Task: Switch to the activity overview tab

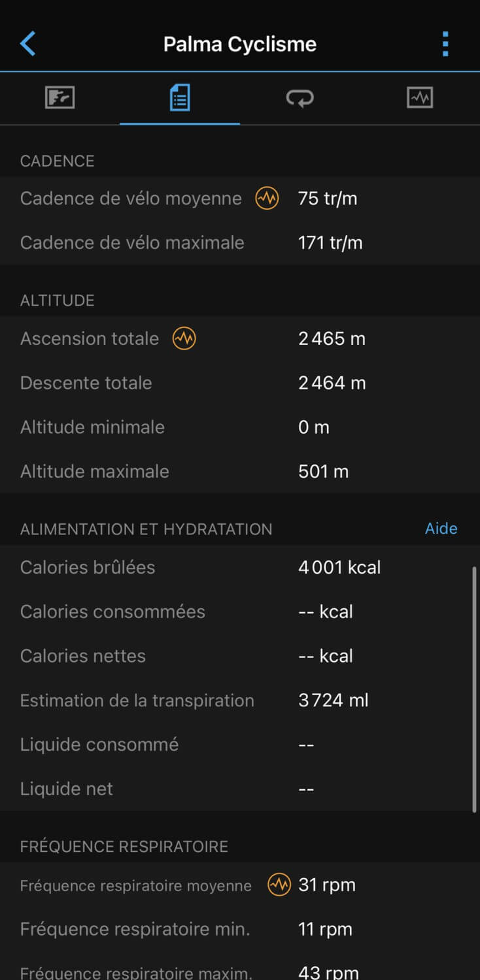Action: pyautogui.click(x=60, y=98)
